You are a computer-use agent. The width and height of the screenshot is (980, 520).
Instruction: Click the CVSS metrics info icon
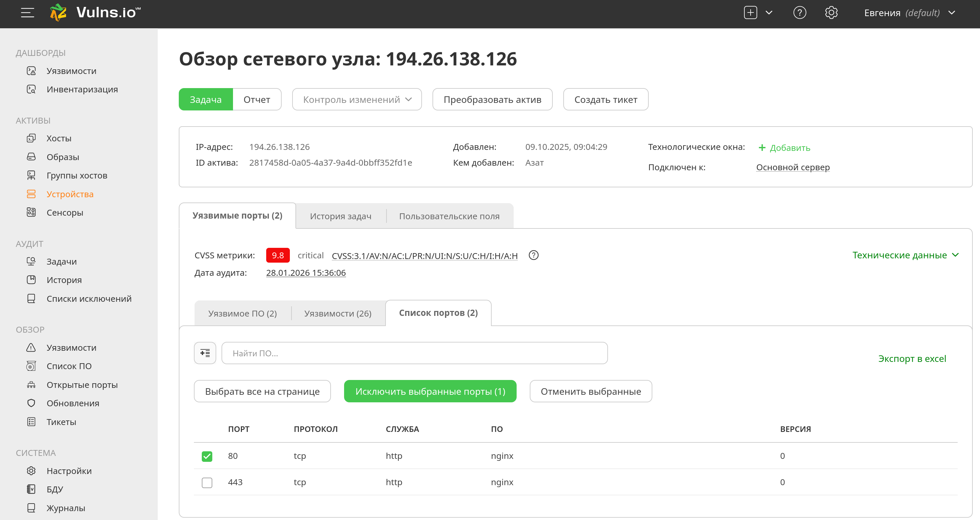pos(533,255)
